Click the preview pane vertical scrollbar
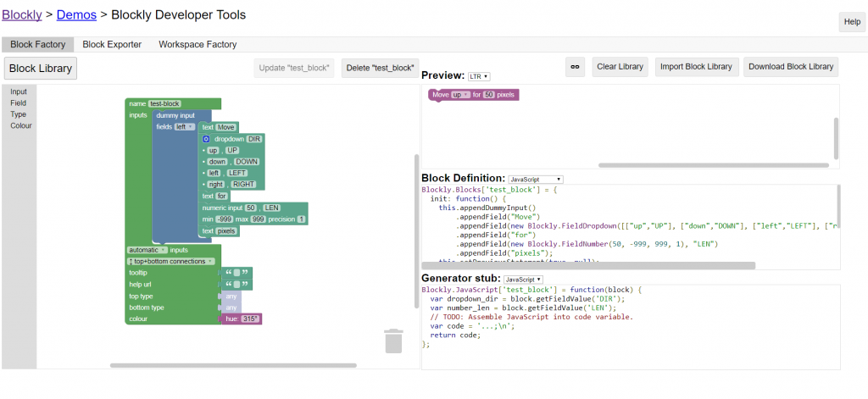 [x=836, y=137]
